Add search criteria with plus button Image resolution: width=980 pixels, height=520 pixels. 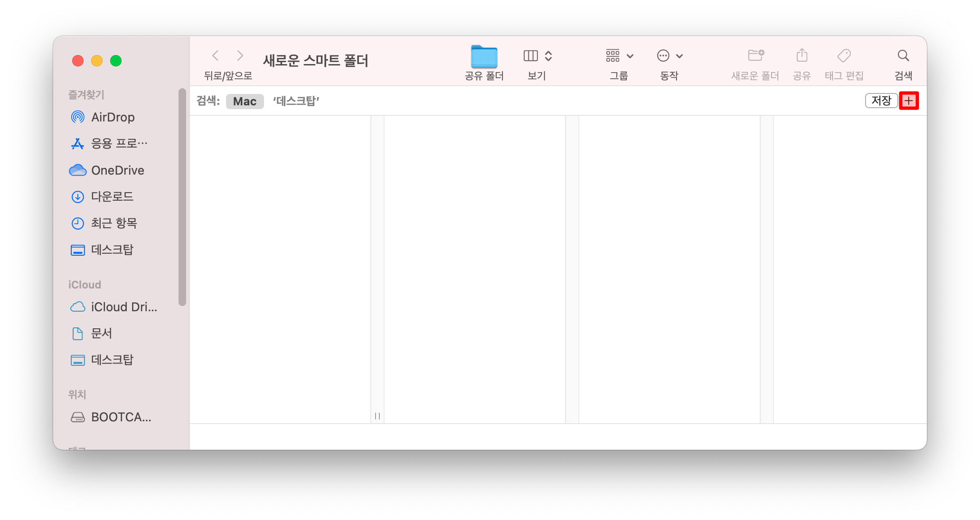tap(908, 101)
